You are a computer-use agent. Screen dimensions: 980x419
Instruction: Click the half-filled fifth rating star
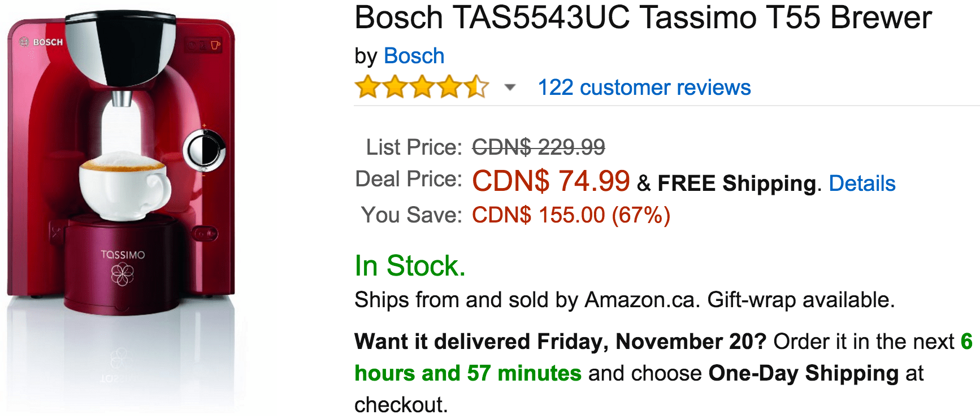pyautogui.click(x=476, y=87)
